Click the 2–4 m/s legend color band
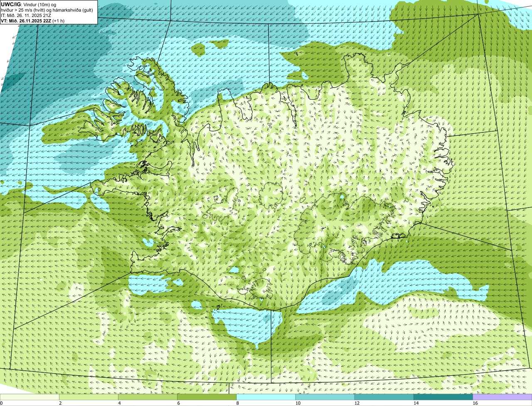Viewport: 532px width, 406px height. tap(89, 397)
